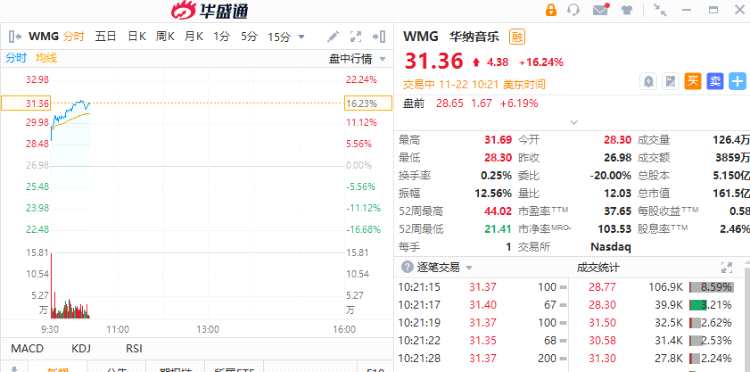Open customer service headset icon
This screenshot has height=372, width=750.
coord(573,10)
